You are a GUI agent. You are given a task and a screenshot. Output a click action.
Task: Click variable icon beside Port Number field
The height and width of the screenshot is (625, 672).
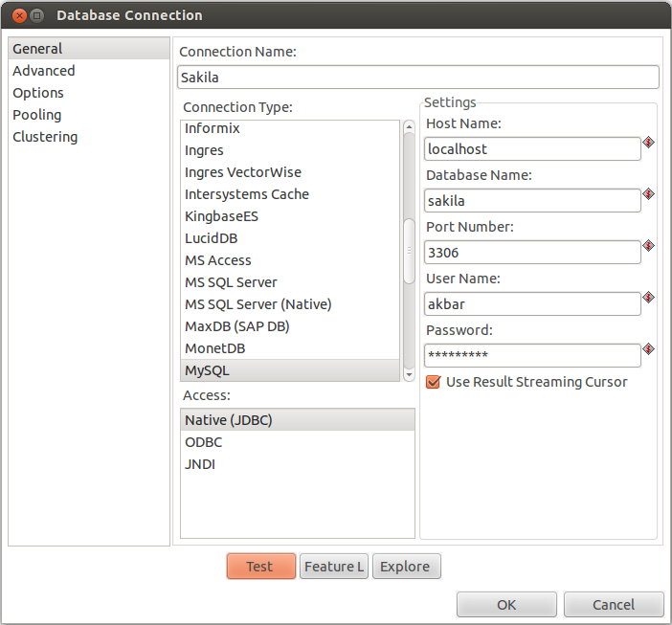tap(648, 246)
